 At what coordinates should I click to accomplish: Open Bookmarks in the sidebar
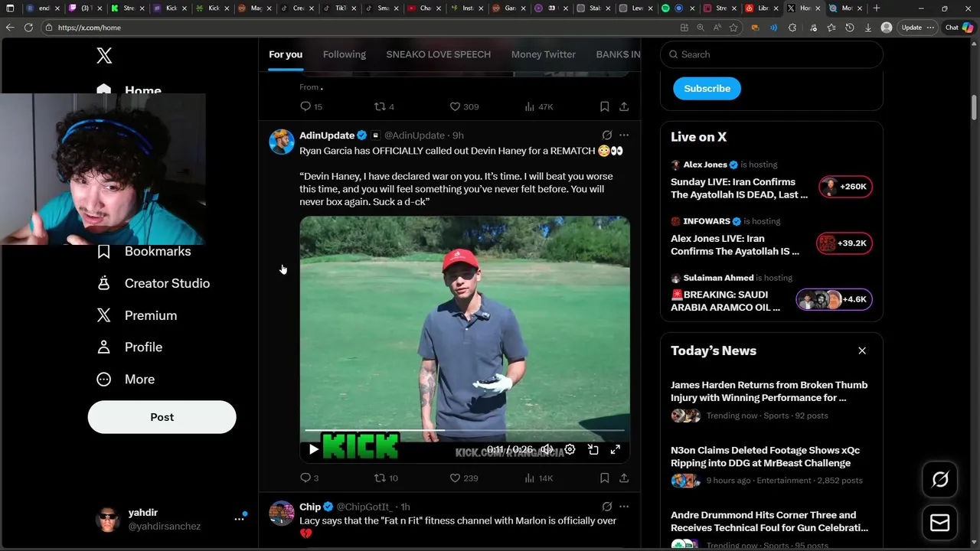click(145, 251)
